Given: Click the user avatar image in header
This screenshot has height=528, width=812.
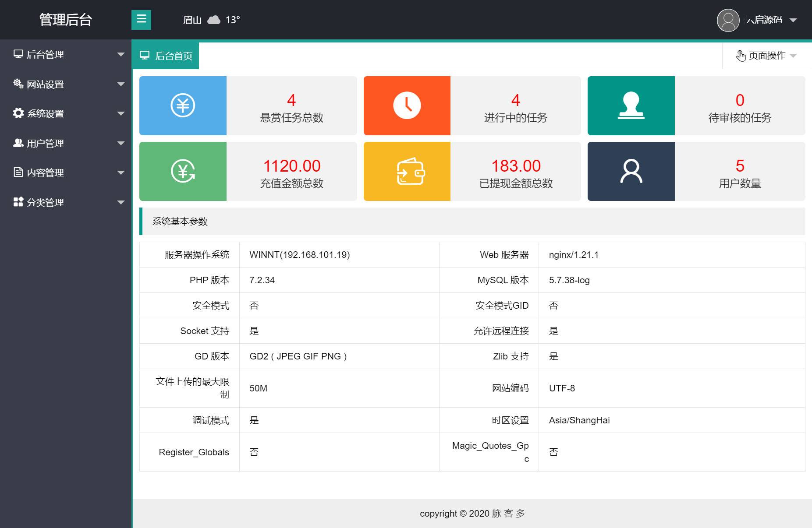Looking at the screenshot, I should pos(728,20).
